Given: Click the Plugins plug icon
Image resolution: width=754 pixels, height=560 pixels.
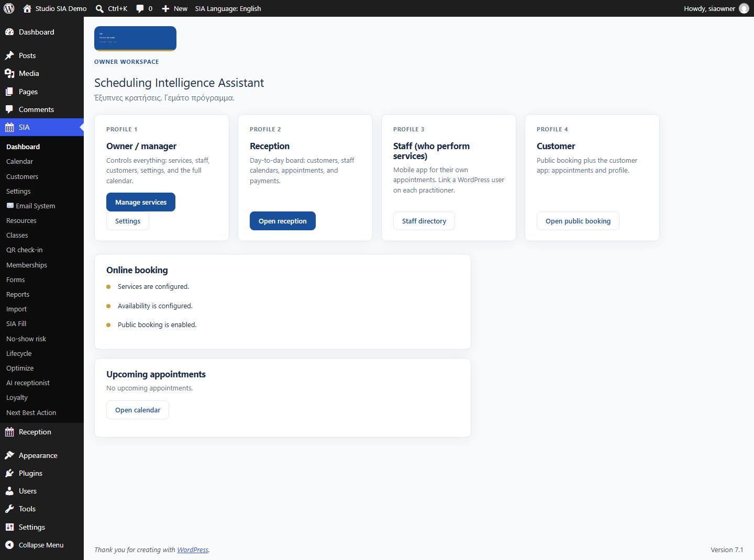Looking at the screenshot, I should pyautogui.click(x=9, y=473).
